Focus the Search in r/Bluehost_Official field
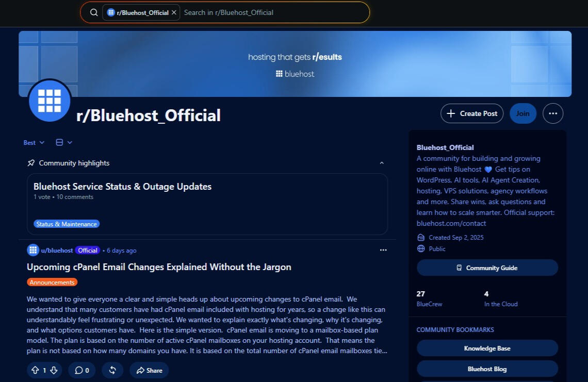Image resolution: width=588 pixels, height=382 pixels. click(x=274, y=12)
